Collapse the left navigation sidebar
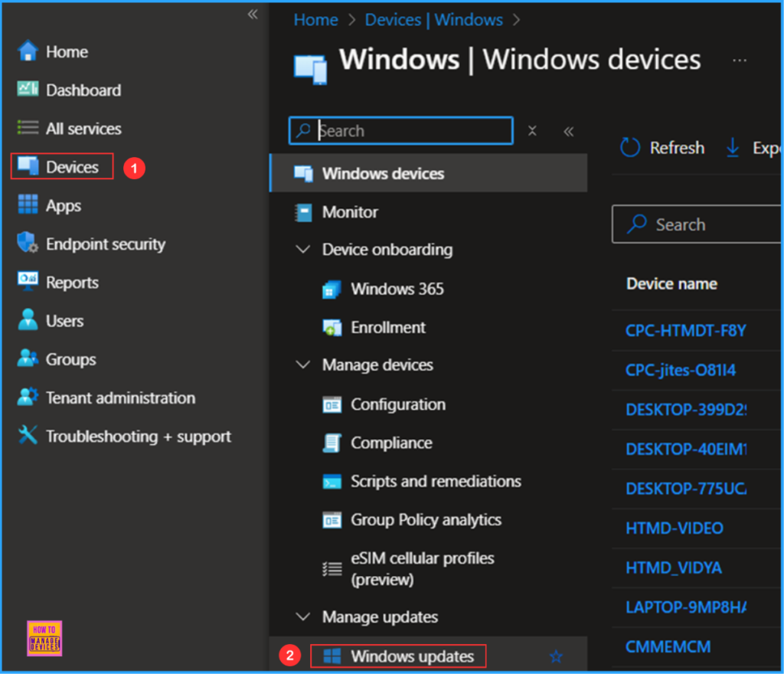Screen dimensions: 784x674 (x=253, y=15)
